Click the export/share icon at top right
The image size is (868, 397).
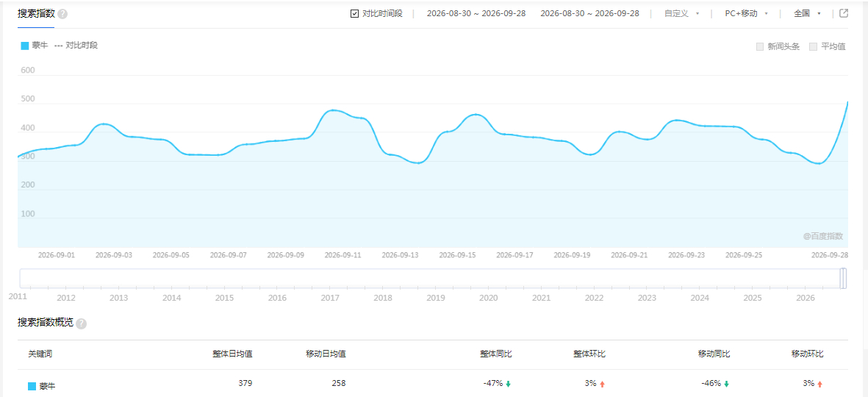(844, 13)
